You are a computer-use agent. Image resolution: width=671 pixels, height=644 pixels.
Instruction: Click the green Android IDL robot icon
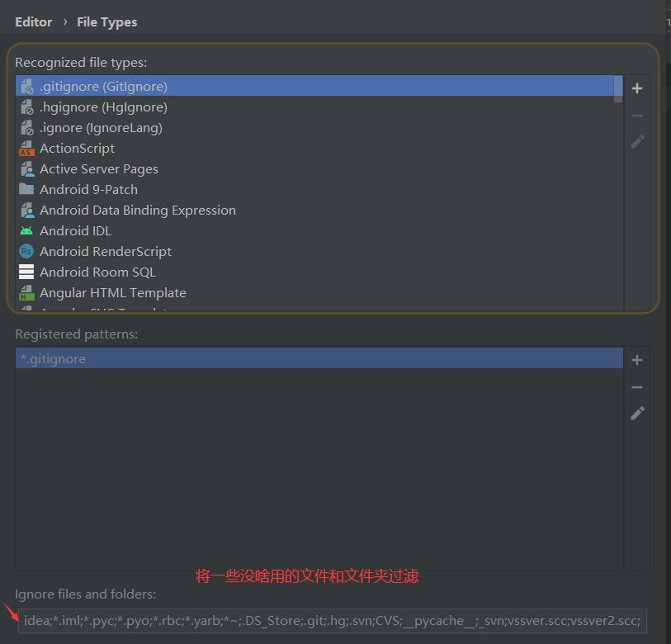click(x=26, y=231)
